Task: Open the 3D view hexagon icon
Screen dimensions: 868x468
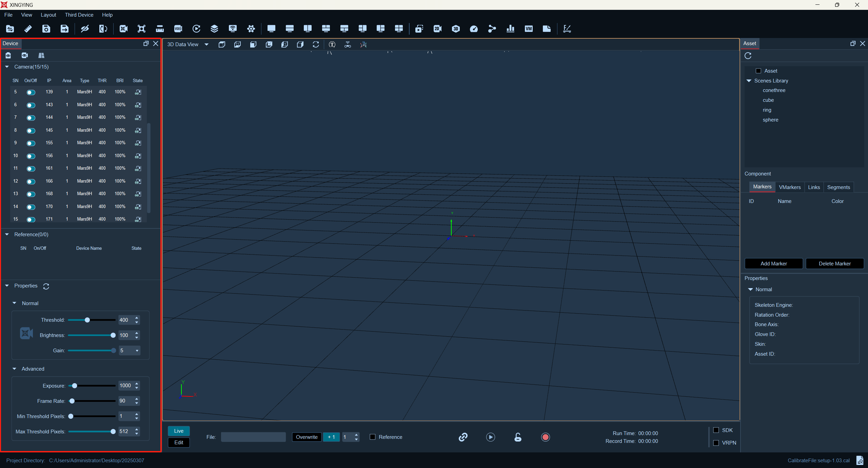Action: [x=456, y=29]
